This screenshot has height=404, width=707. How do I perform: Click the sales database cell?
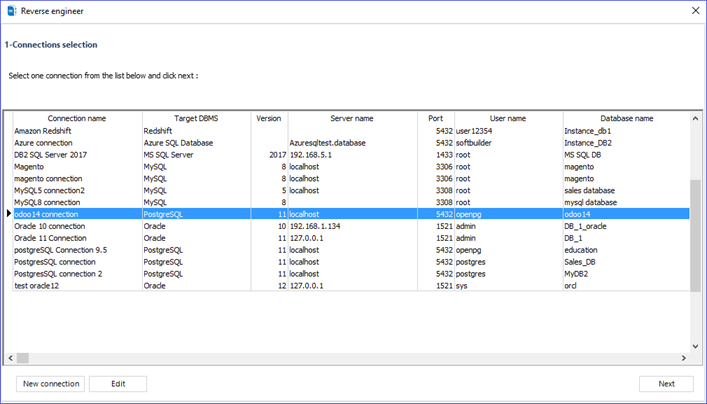pyautogui.click(x=626, y=190)
